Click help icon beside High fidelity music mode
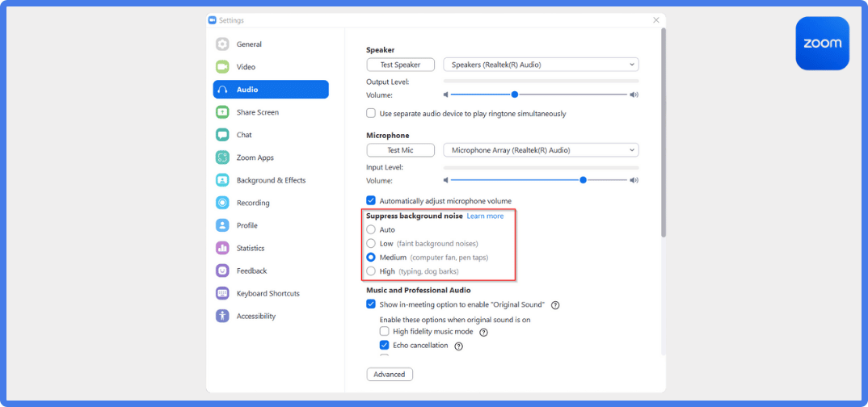The height and width of the screenshot is (407, 868). [483, 333]
